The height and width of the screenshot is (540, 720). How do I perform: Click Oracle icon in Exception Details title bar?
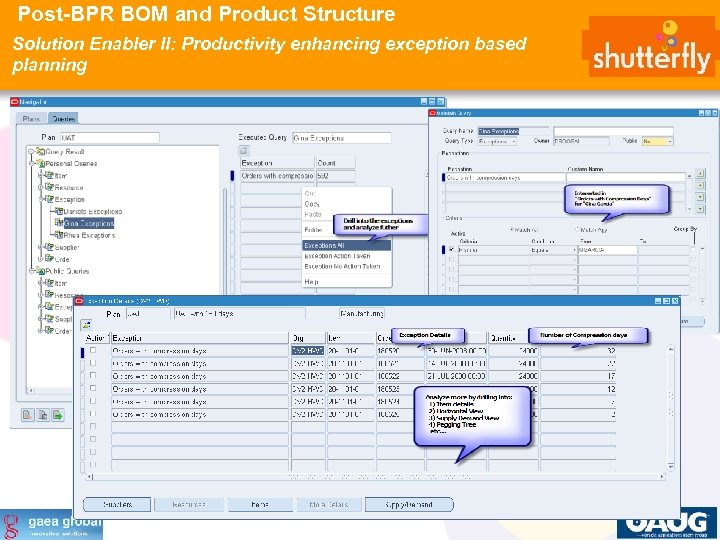coord(79,301)
